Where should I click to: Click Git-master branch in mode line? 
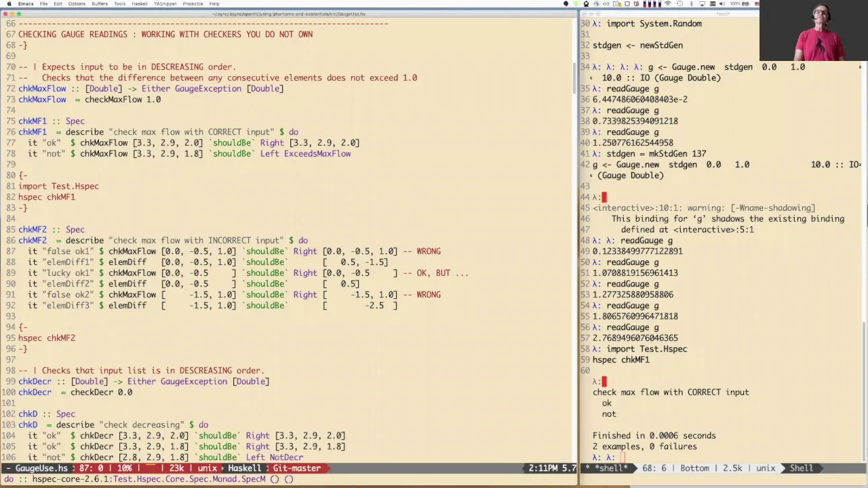[296, 468]
